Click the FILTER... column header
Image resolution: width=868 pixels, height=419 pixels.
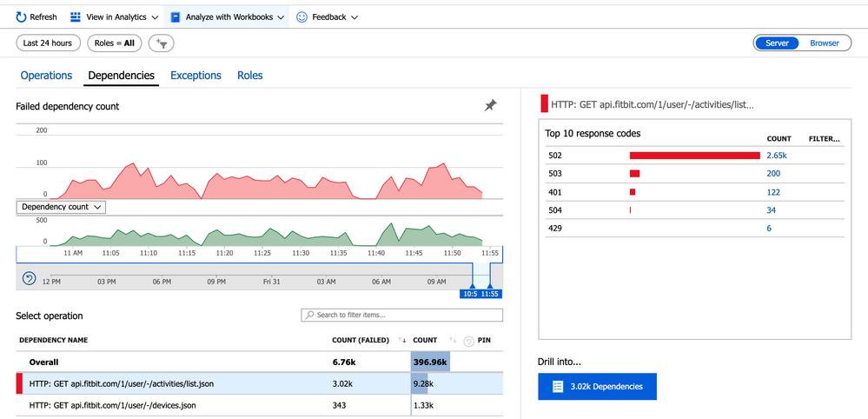[825, 139]
